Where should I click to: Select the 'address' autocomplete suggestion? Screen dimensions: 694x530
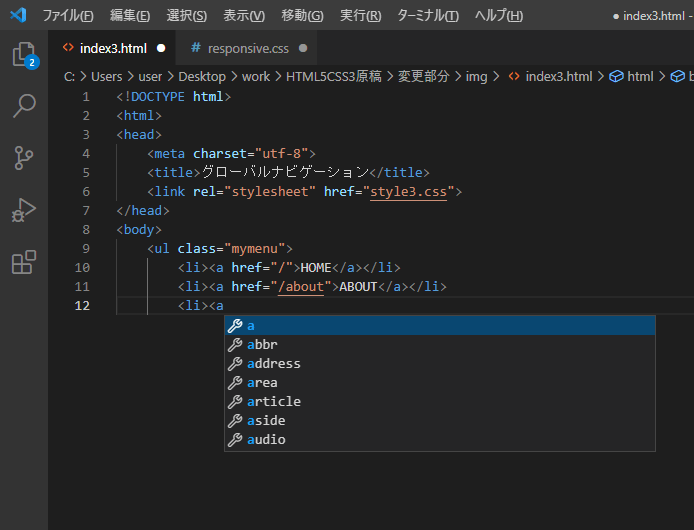(440, 364)
